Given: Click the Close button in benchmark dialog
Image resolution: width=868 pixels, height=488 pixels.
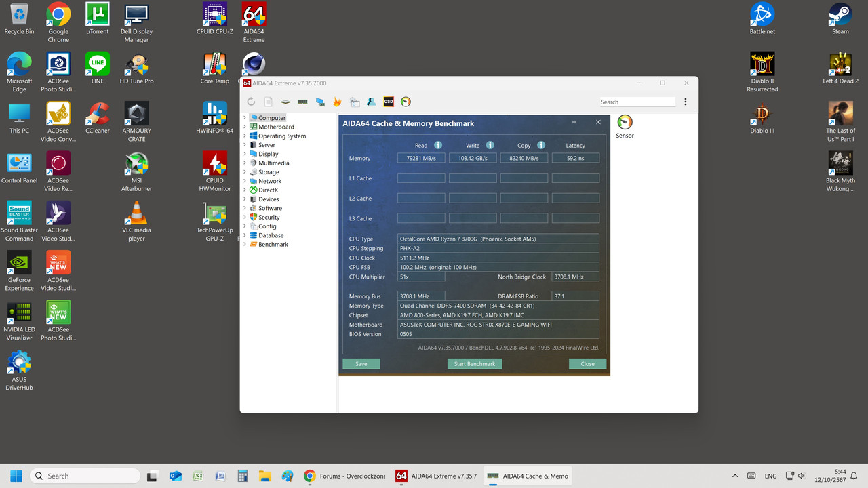Looking at the screenshot, I should click(587, 364).
